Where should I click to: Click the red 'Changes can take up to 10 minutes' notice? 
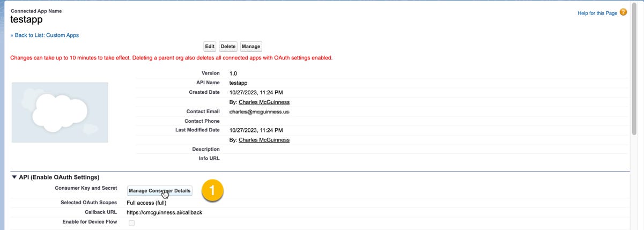[x=172, y=57]
